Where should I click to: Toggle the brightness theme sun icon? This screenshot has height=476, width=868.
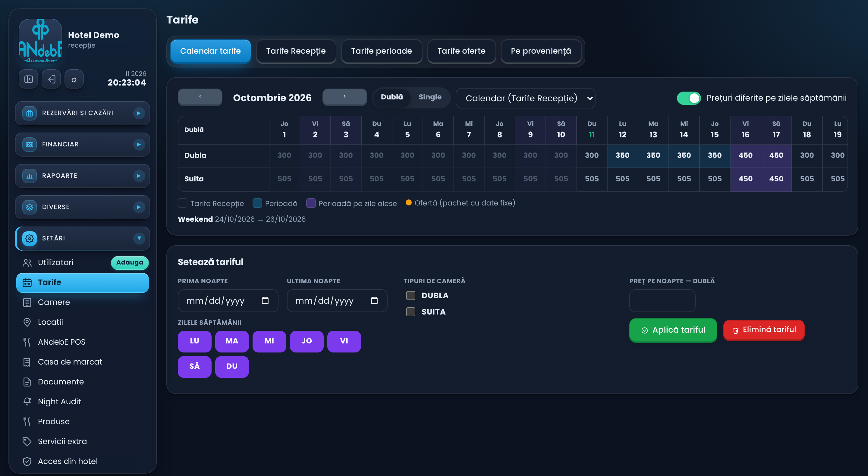[x=74, y=79]
